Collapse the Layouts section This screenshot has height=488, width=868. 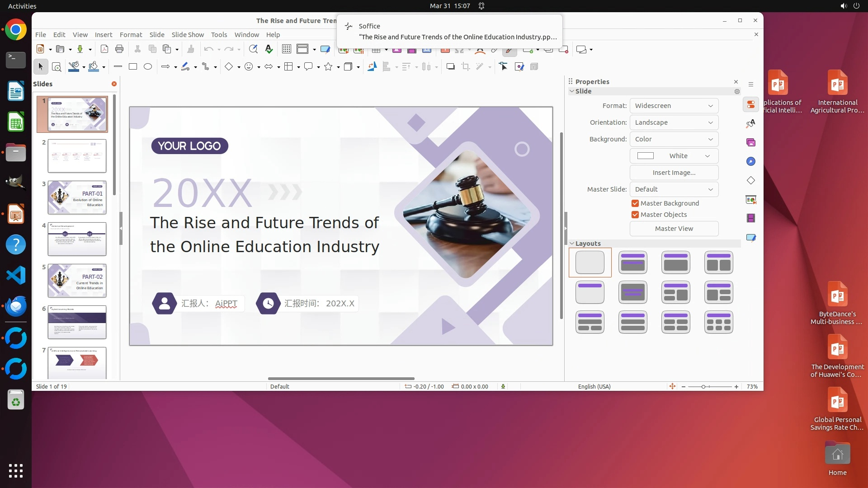(572, 244)
